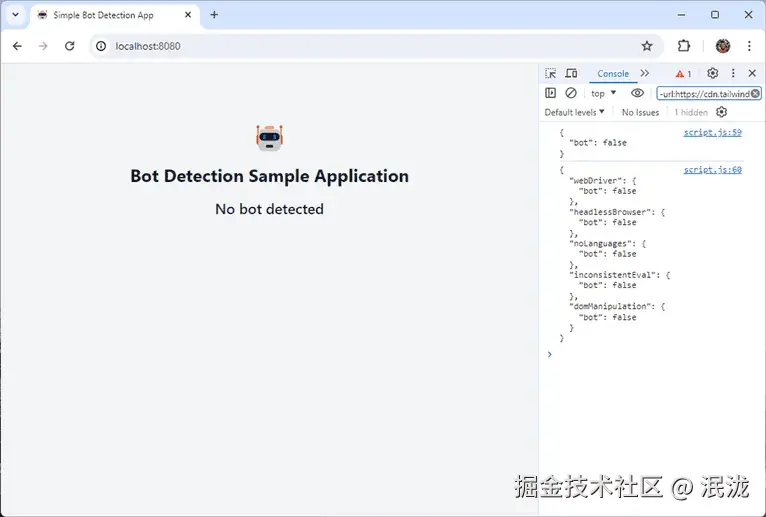Click the "headlessBrowser" key in console output
Screen dimensions: 766x517
point(610,212)
